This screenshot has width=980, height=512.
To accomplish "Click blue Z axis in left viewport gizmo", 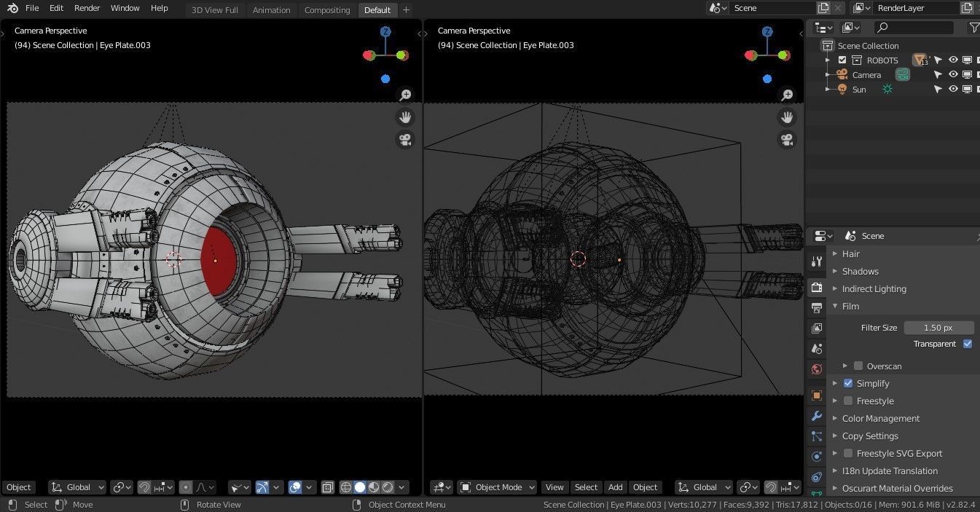I will point(385,32).
